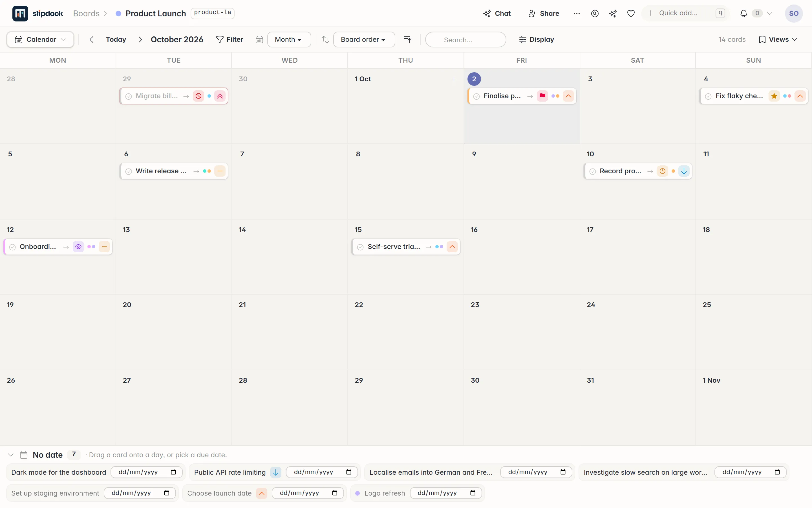
Task: Navigate to Boards breadcrumb
Action: pyautogui.click(x=87, y=14)
